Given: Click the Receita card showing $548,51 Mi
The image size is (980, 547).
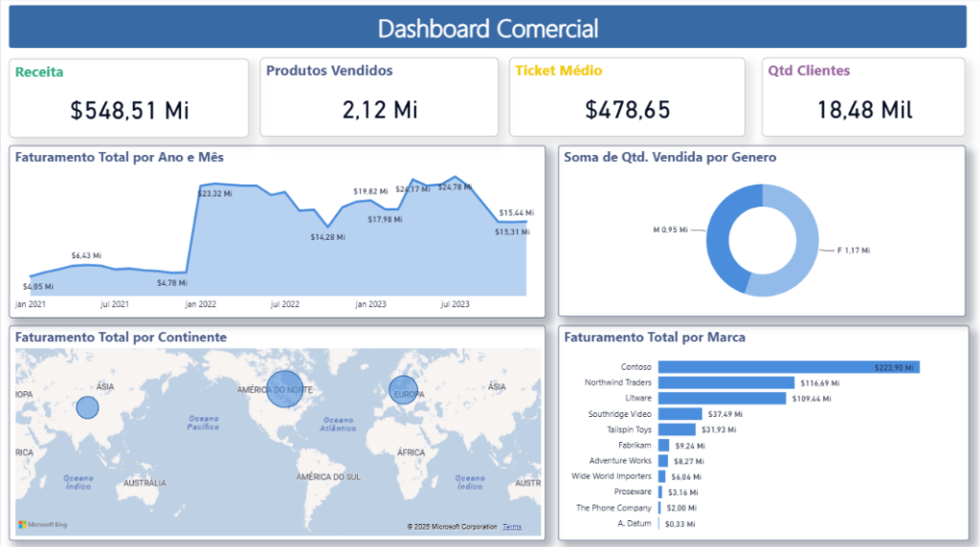Looking at the screenshot, I should pos(129,98).
